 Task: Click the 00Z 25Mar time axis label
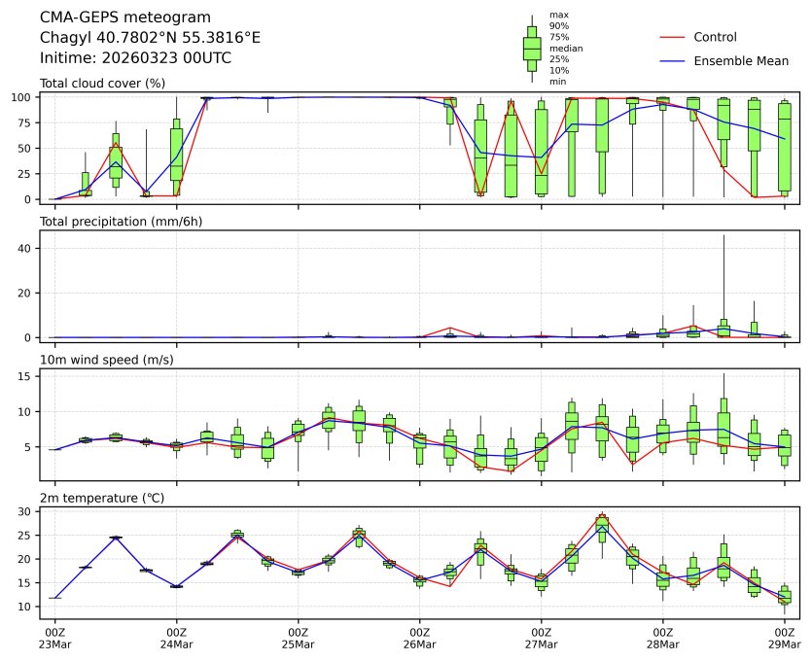(298, 638)
